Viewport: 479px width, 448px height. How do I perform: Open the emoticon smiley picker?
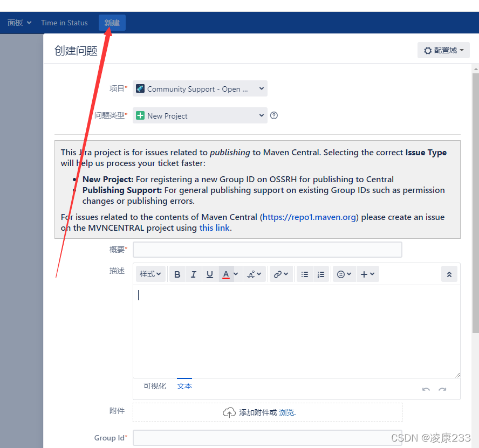(x=344, y=274)
